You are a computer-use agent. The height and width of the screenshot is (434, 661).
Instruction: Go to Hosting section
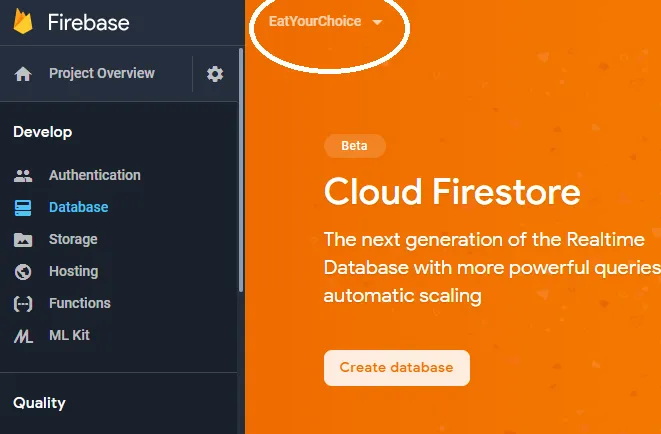pyautogui.click(x=73, y=271)
